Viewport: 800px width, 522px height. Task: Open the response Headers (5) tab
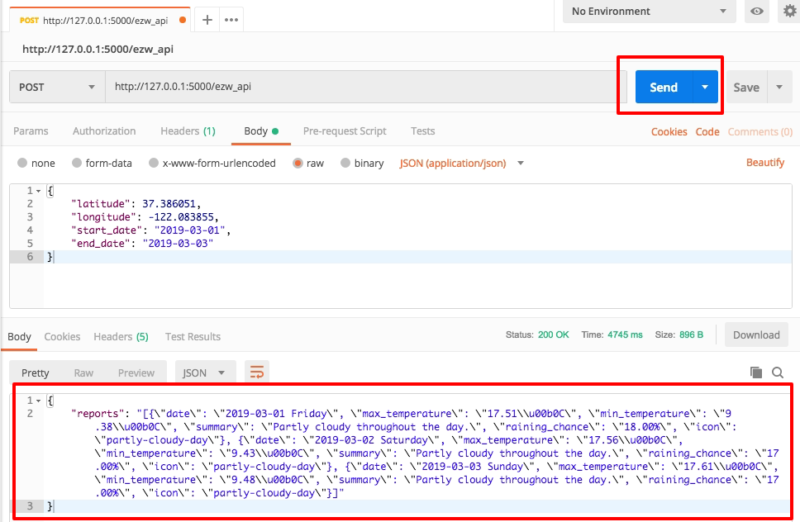pos(121,337)
